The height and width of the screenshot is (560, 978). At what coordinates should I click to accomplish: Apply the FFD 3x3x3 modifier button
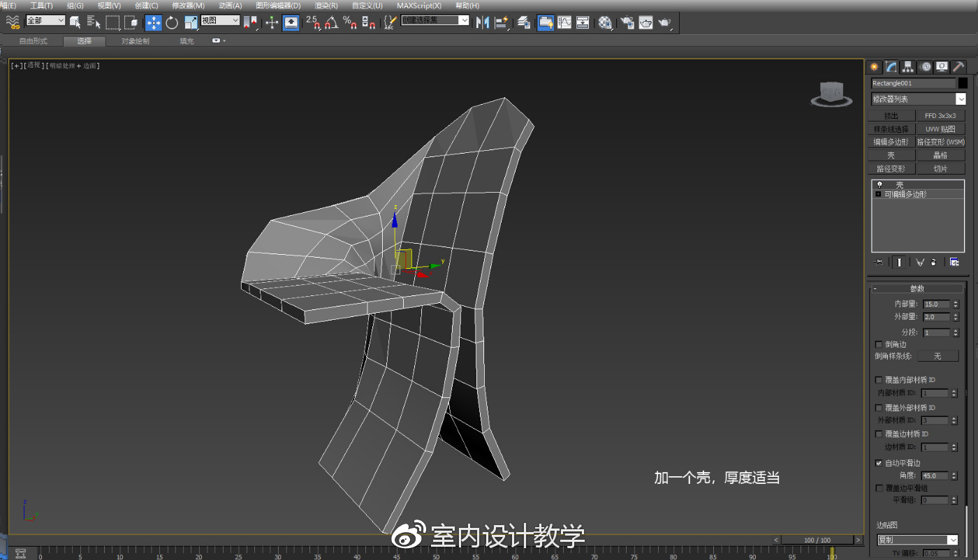(x=941, y=115)
